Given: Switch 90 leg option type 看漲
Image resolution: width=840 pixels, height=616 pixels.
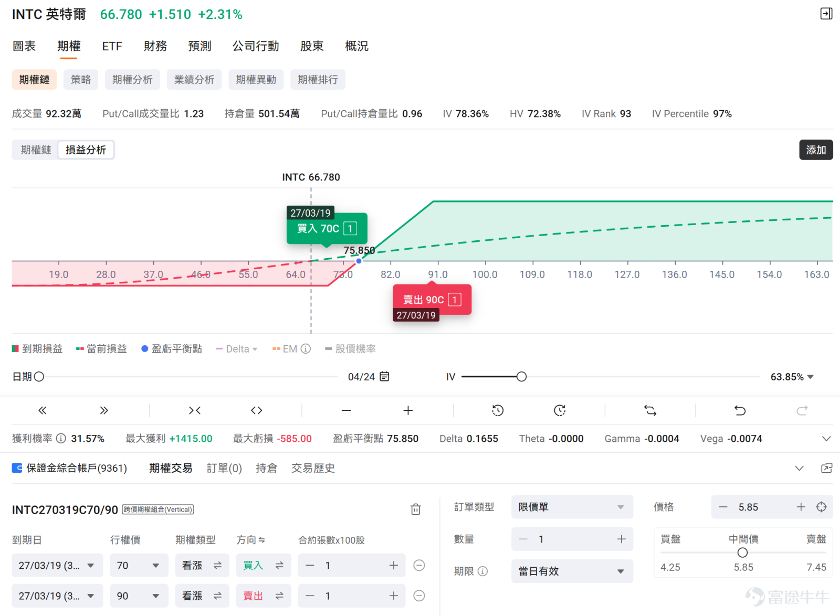Looking at the screenshot, I should (202, 596).
